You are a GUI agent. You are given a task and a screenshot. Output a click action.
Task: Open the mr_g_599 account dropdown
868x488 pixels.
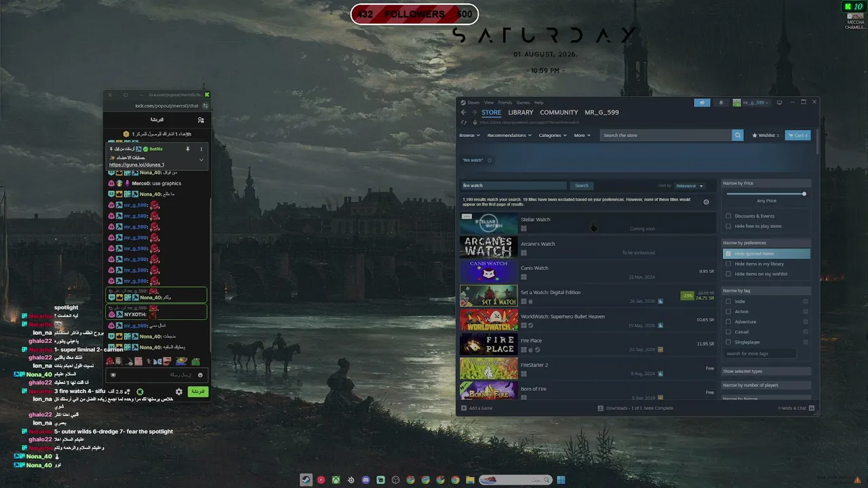[x=751, y=102]
